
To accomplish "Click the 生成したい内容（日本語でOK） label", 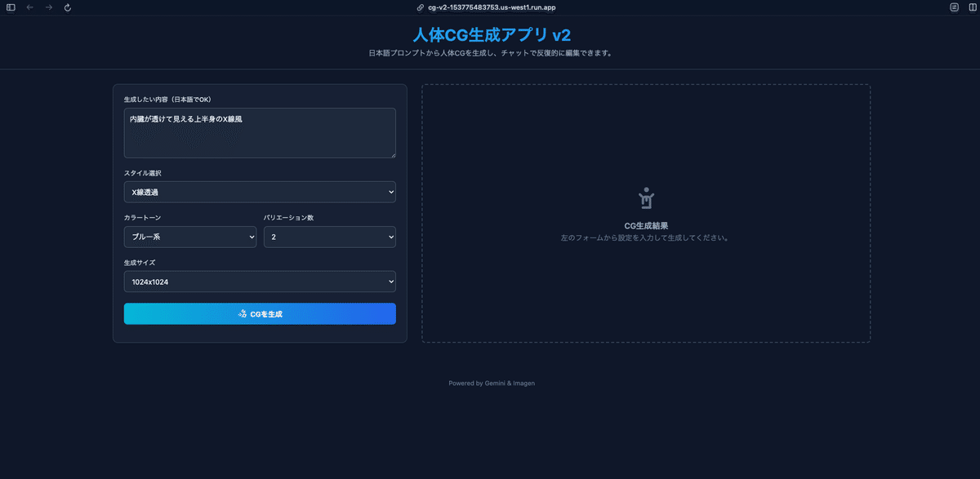I will click(x=167, y=100).
